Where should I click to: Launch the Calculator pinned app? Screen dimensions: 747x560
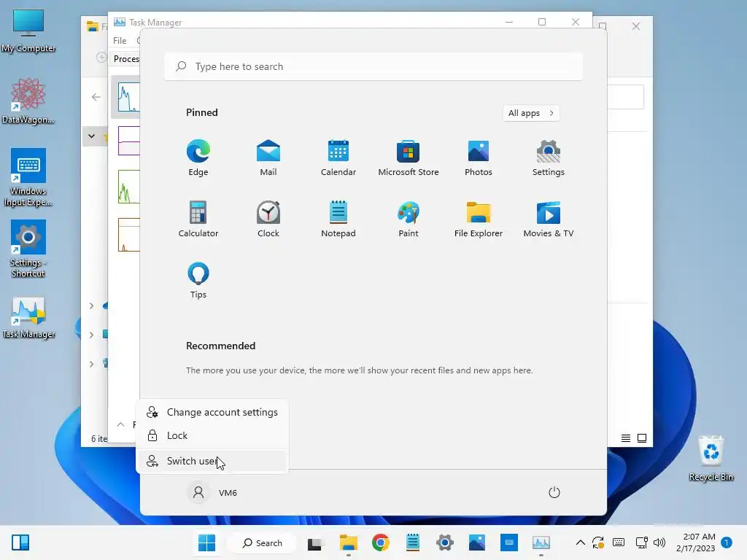point(198,219)
